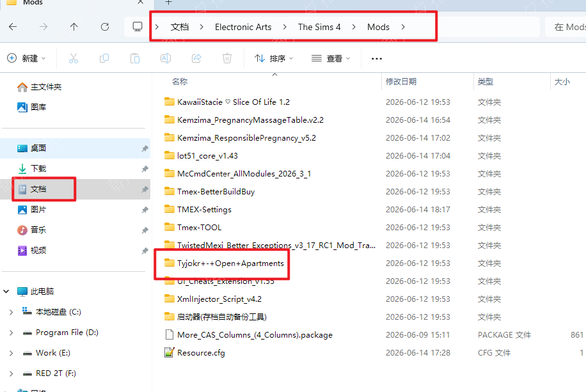Screen dimensions: 586x392
Task: Click the pin icon next to 下载
Action: (145, 169)
